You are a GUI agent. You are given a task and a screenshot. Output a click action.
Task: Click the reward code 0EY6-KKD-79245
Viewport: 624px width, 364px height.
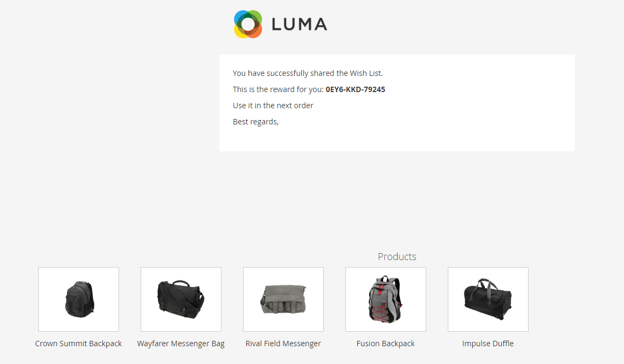pos(355,89)
